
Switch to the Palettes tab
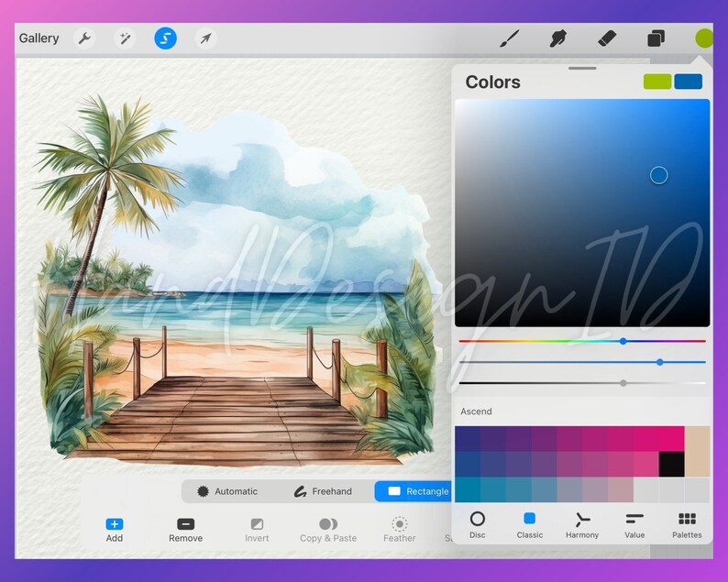point(687,525)
